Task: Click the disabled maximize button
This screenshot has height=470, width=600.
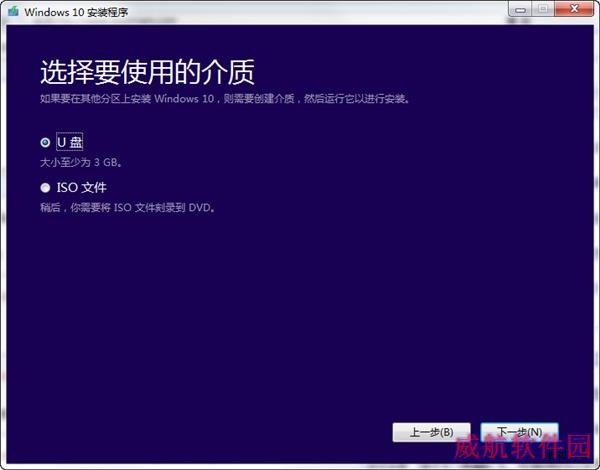Action: [x=543, y=9]
